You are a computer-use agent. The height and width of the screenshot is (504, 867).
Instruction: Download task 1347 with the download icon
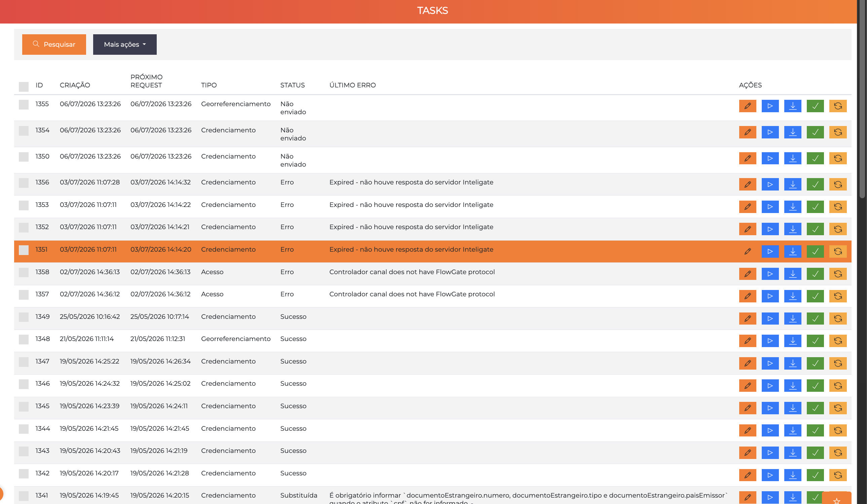point(793,363)
